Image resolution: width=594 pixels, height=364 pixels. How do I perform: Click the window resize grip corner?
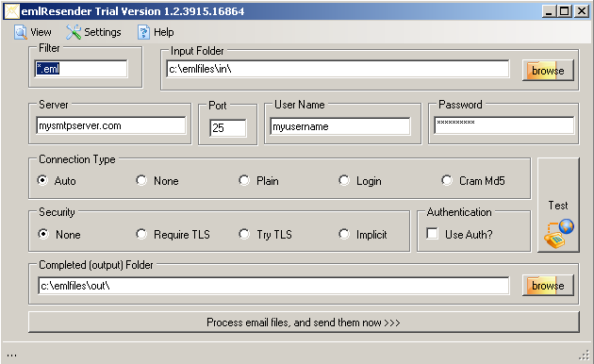pos(585,355)
